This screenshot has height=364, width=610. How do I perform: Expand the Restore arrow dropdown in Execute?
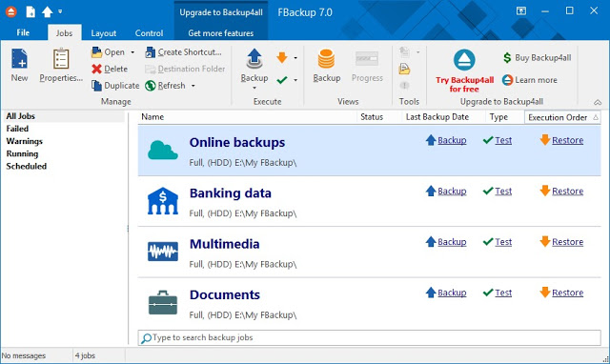pyautogui.click(x=295, y=58)
